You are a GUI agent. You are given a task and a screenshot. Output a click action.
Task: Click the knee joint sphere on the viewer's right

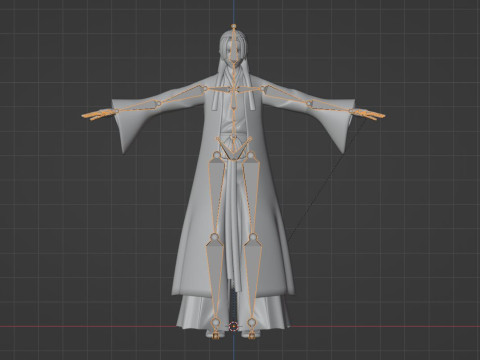point(253,237)
